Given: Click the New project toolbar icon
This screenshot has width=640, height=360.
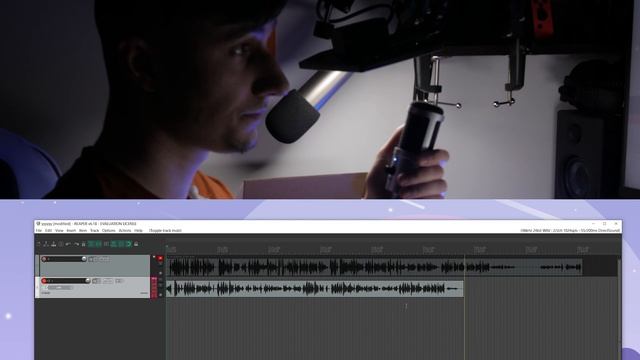Looking at the screenshot, I should coord(38,244).
